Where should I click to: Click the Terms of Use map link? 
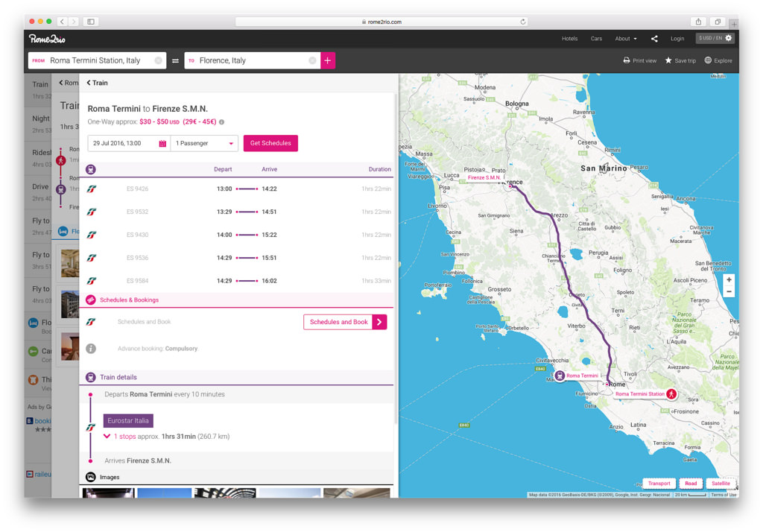[724, 495]
